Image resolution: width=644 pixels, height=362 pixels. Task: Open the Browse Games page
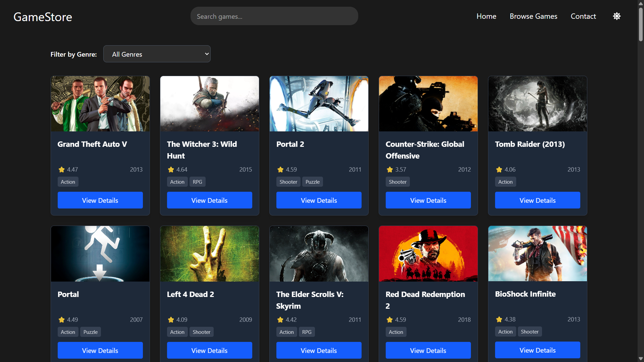533,16
